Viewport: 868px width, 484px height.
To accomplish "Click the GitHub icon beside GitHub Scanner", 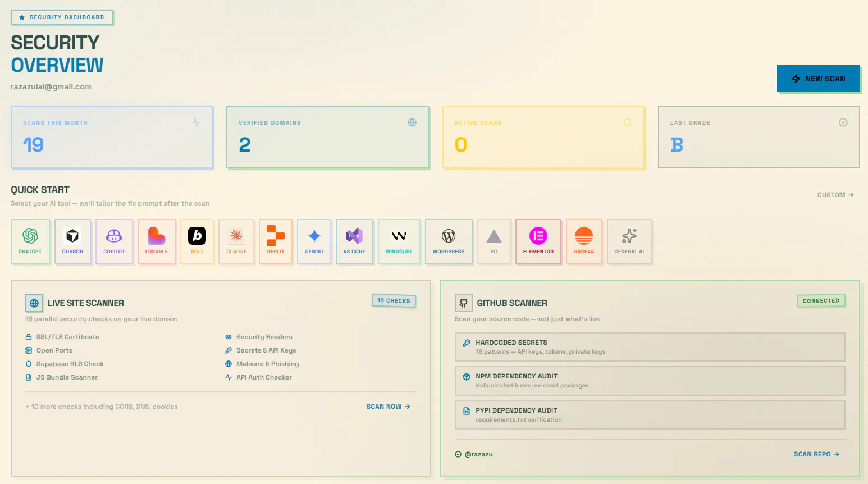I will (463, 303).
